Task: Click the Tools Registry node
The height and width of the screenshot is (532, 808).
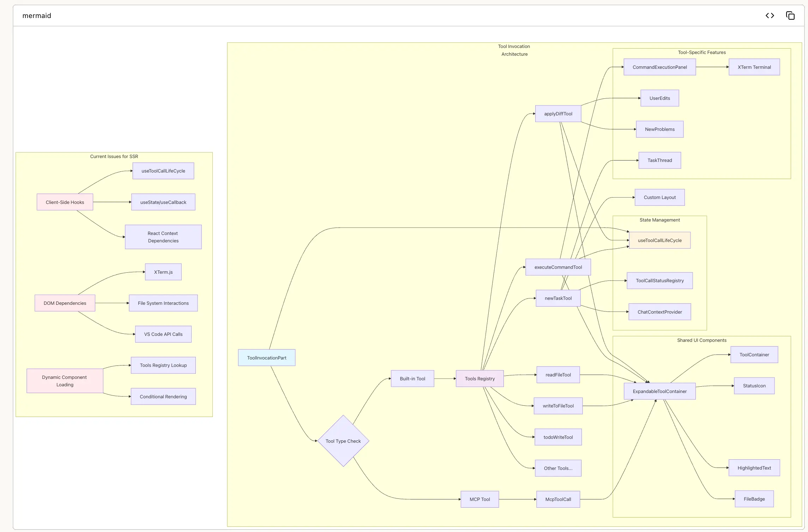Action: (480, 379)
